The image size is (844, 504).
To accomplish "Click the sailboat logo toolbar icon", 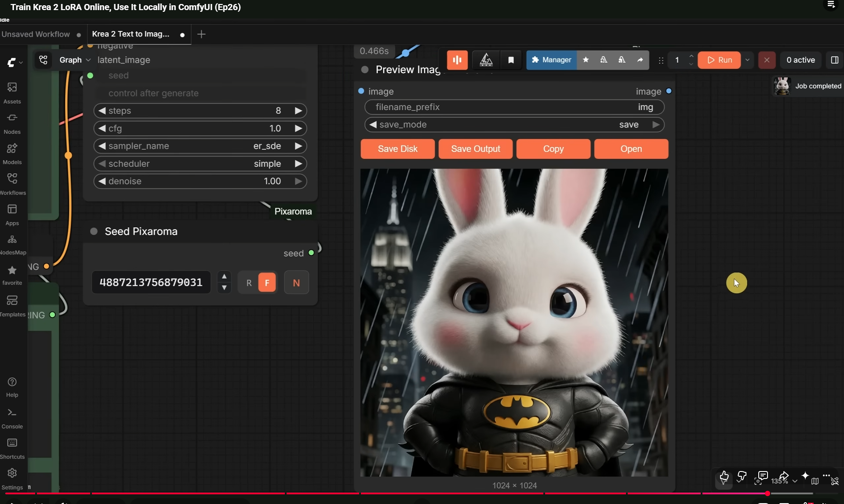I will click(486, 60).
